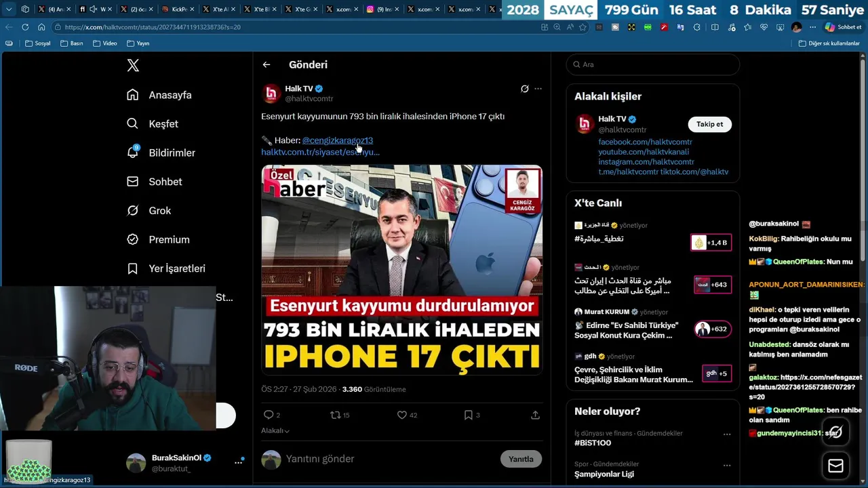Screen dimensions: 868x488
Task: Mute the audio-playing W tab
Action: tap(92, 9)
